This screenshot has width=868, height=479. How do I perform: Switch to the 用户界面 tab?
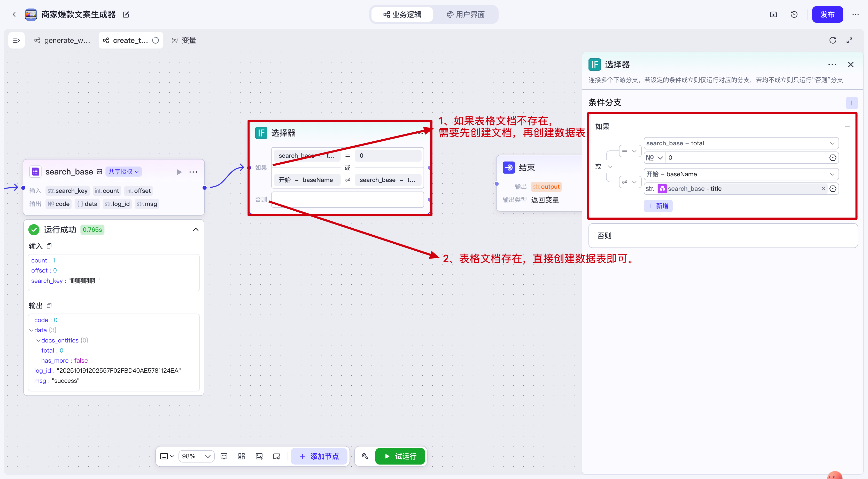tap(466, 14)
